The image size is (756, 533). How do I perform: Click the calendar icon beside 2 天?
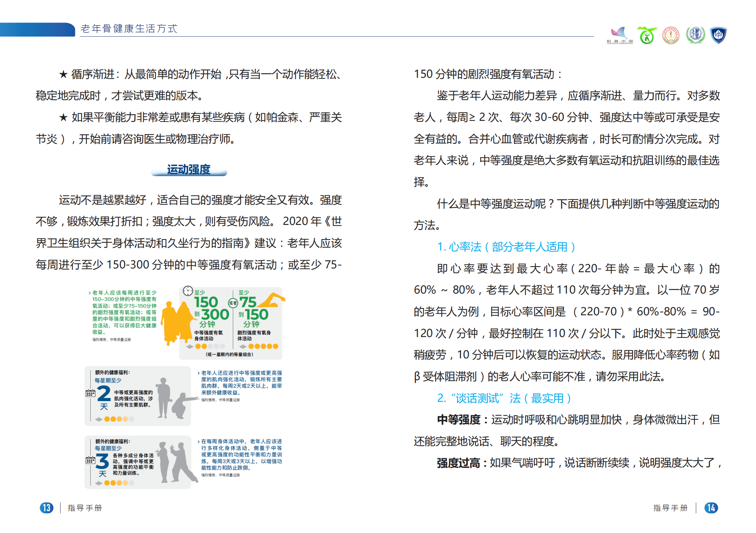[x=90, y=393]
